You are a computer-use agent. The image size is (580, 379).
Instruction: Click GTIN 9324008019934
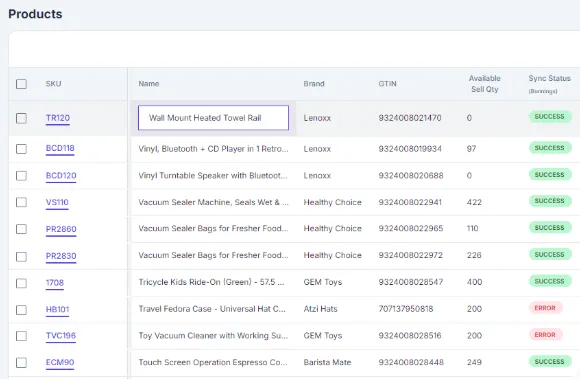(410, 149)
